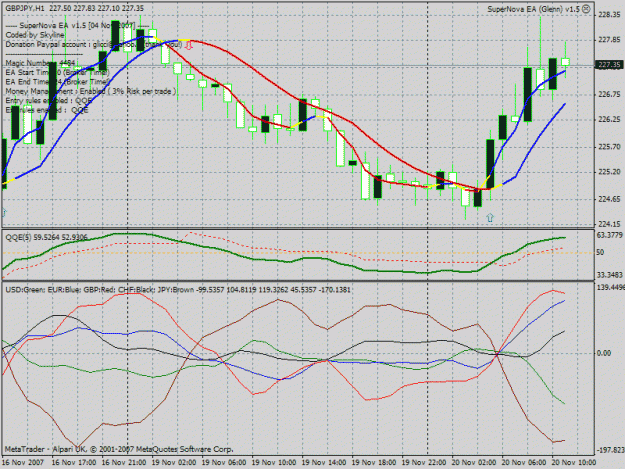Click the 228.35 price axis value
The height and width of the screenshot is (469, 625).
(x=609, y=15)
